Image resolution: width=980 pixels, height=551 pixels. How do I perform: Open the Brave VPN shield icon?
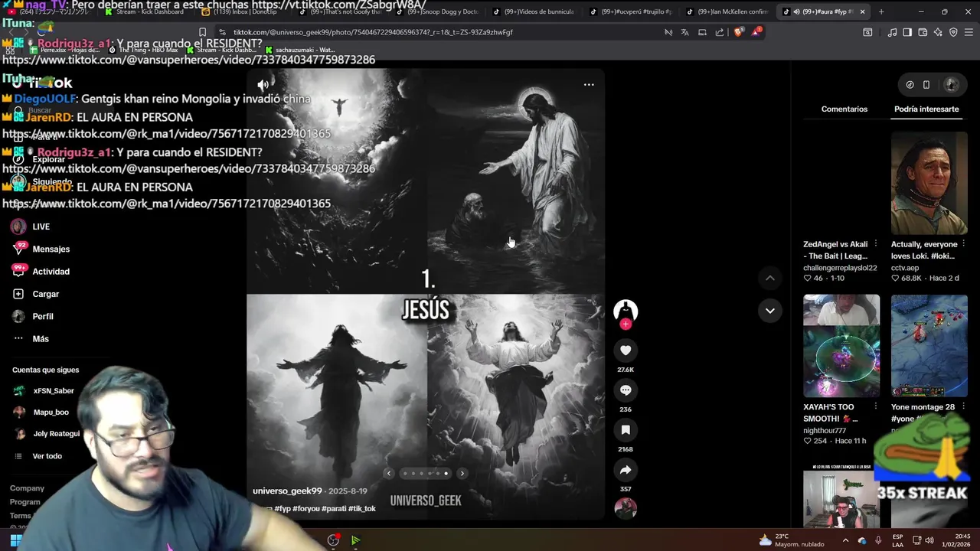click(x=953, y=32)
